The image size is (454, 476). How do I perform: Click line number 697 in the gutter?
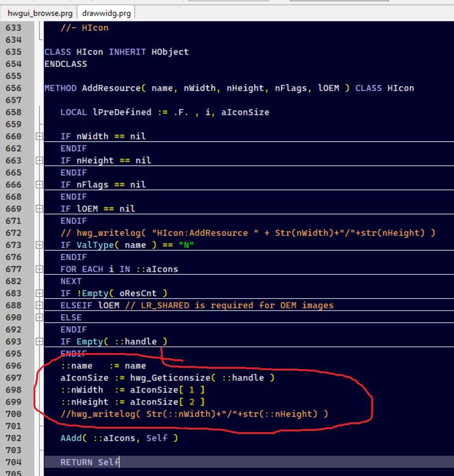(x=13, y=378)
